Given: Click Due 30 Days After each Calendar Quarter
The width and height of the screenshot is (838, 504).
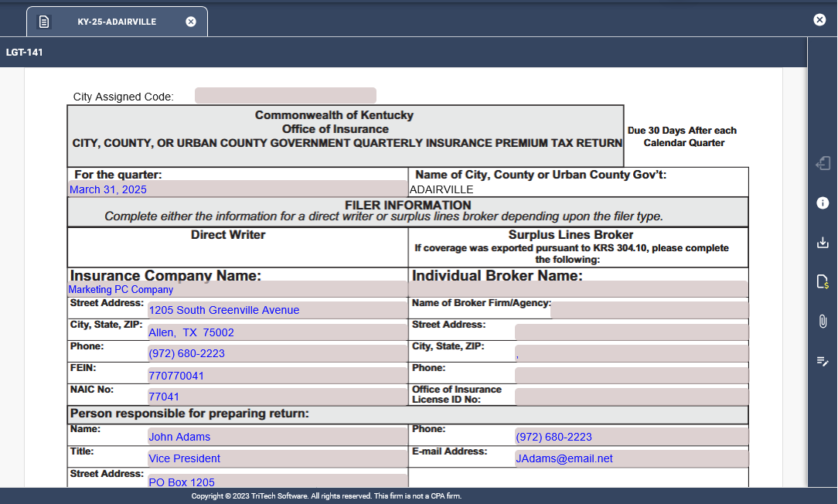Looking at the screenshot, I should point(683,136).
